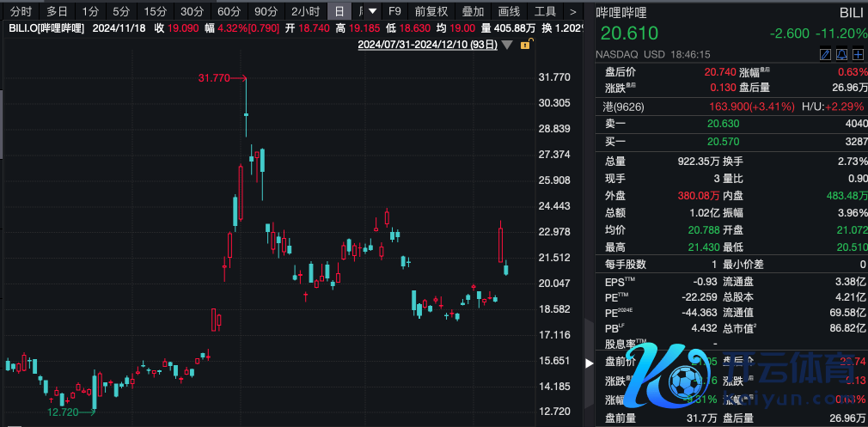
Task: Open the date range dropdown triangle
Action: 508,45
